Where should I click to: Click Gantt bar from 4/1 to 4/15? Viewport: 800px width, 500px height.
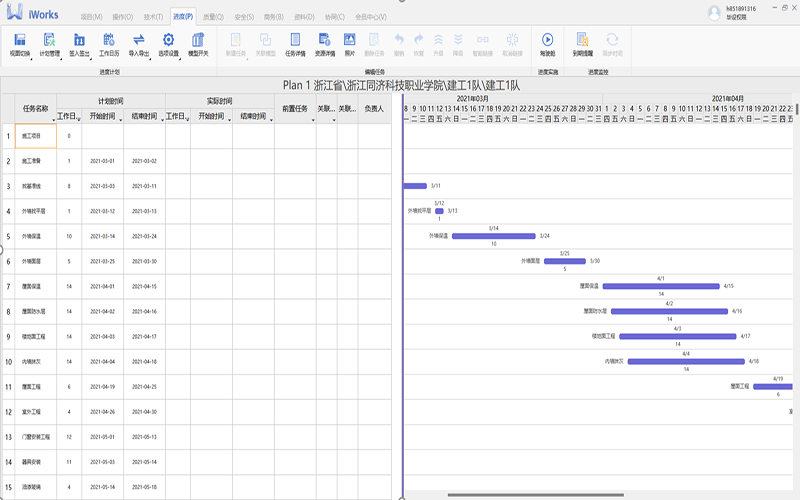[x=661, y=286]
